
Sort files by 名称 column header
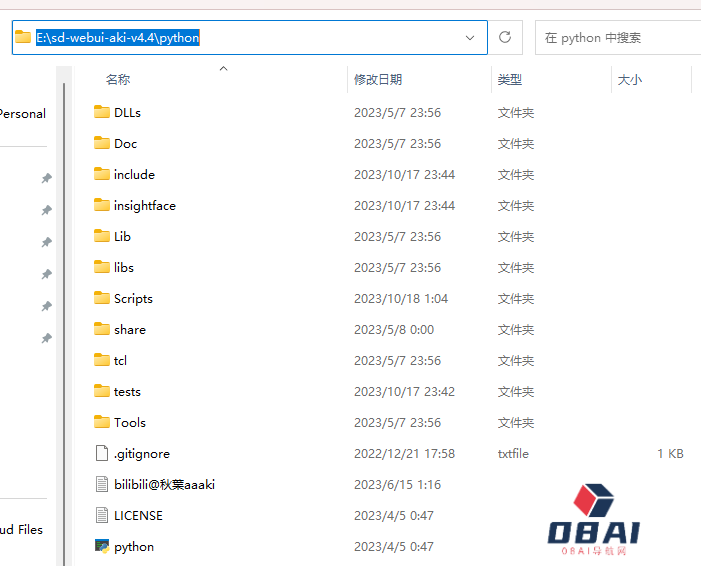[118, 80]
